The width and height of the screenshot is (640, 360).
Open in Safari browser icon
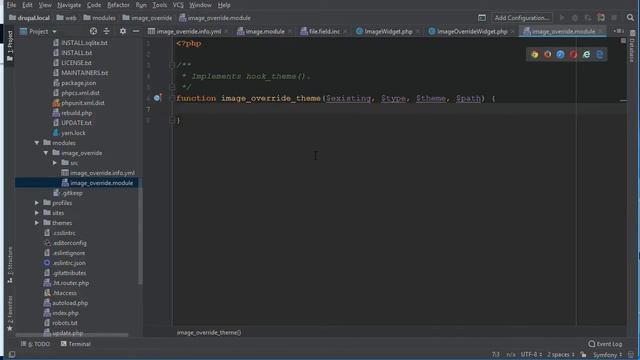click(x=560, y=54)
